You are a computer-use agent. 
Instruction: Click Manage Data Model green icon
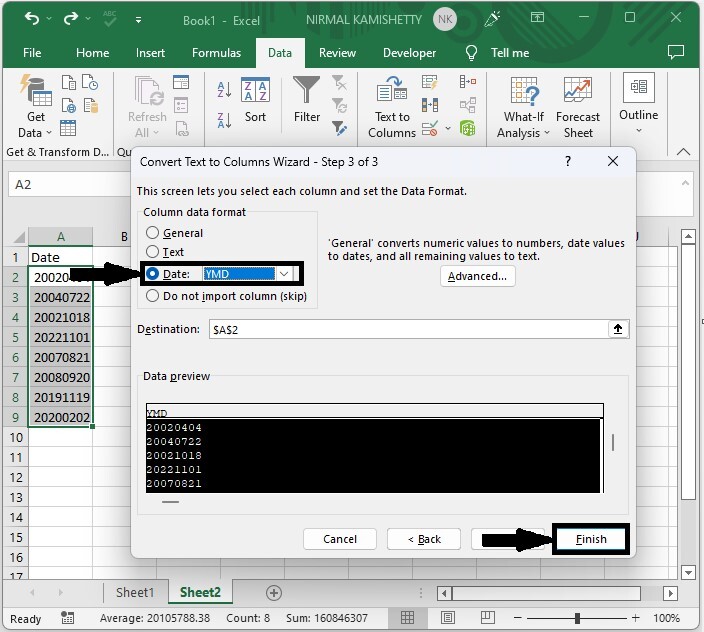pos(468,129)
